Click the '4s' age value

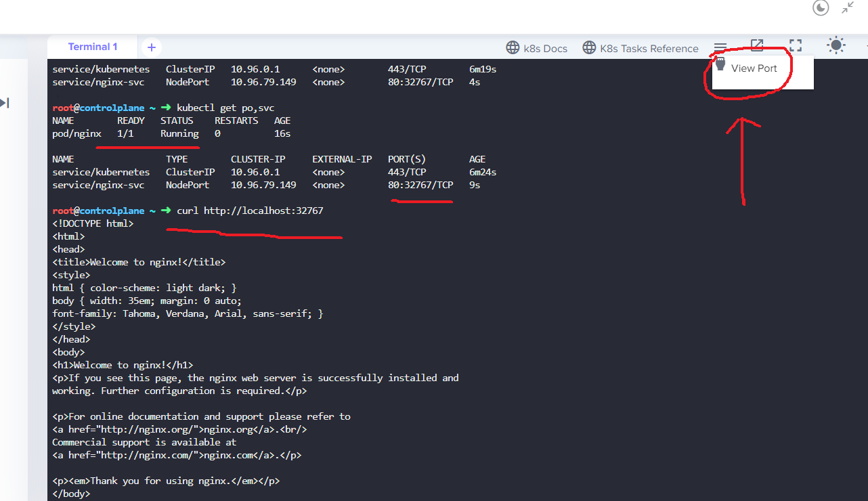[475, 83]
